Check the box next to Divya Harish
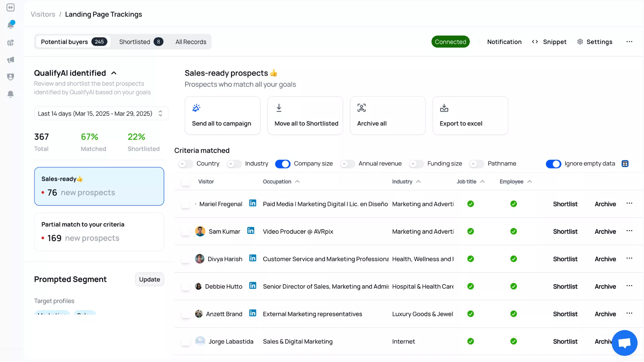Viewport: 644px width, 362px height. tap(185, 259)
